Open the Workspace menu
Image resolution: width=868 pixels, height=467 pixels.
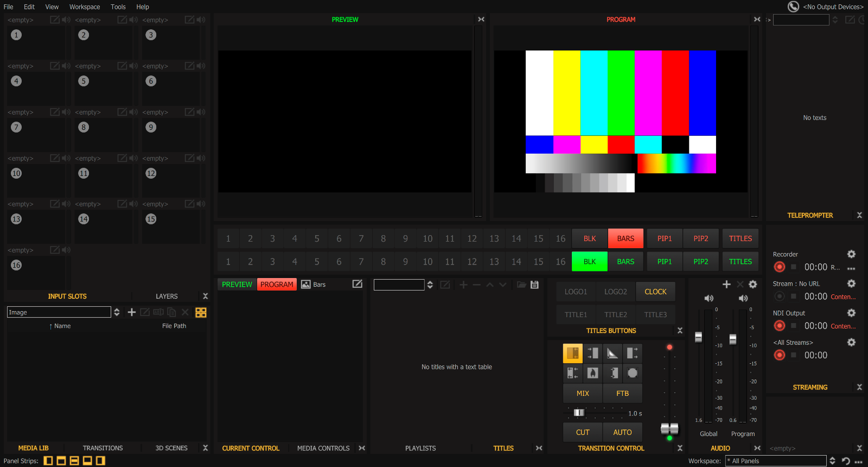tap(85, 7)
